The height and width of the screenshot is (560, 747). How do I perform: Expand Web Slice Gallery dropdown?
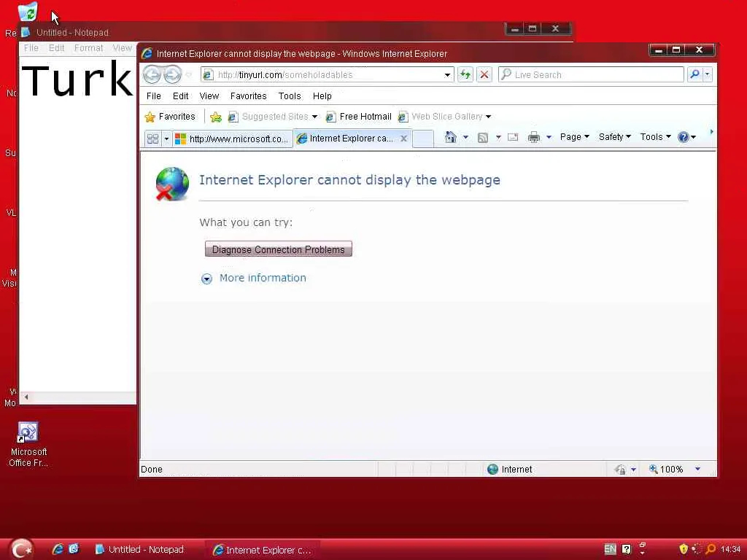tap(488, 117)
